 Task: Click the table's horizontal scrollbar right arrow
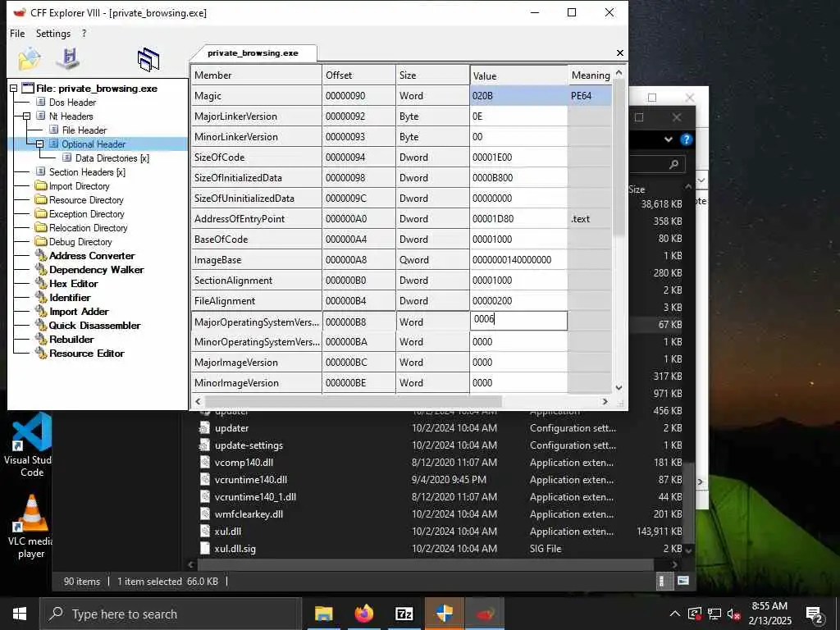click(x=605, y=401)
